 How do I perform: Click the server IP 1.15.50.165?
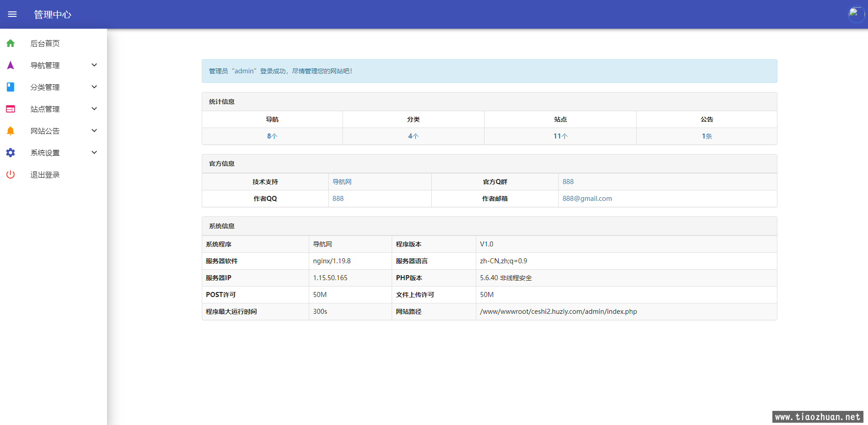pos(330,278)
